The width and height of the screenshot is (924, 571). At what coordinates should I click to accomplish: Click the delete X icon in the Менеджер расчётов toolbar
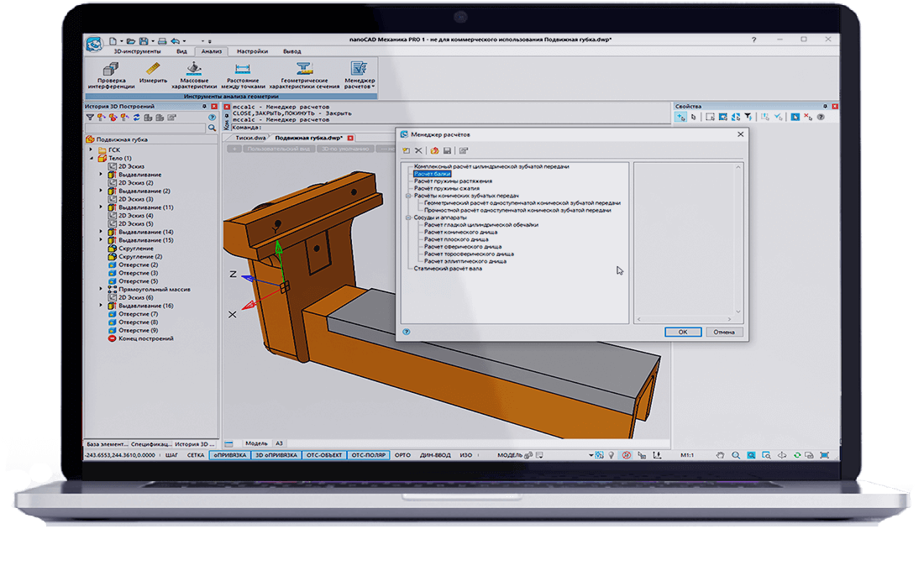(x=418, y=150)
